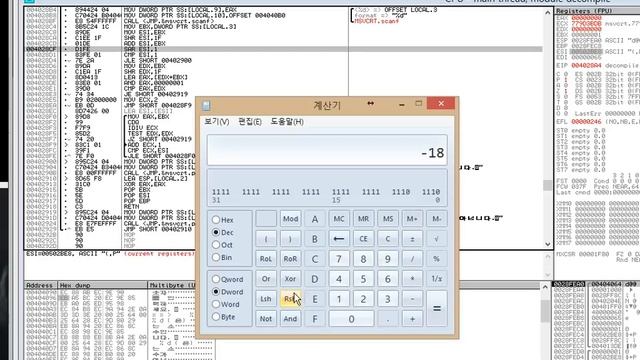This screenshot has width=640, height=360.
Task: Click the Mod button
Action: tap(290, 219)
